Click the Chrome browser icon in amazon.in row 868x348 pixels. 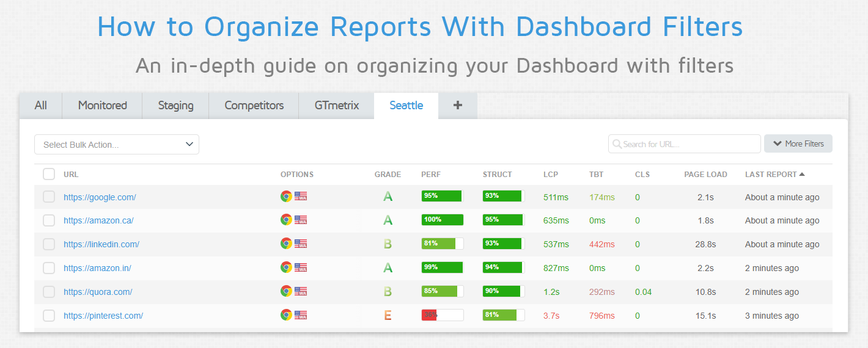click(x=286, y=268)
